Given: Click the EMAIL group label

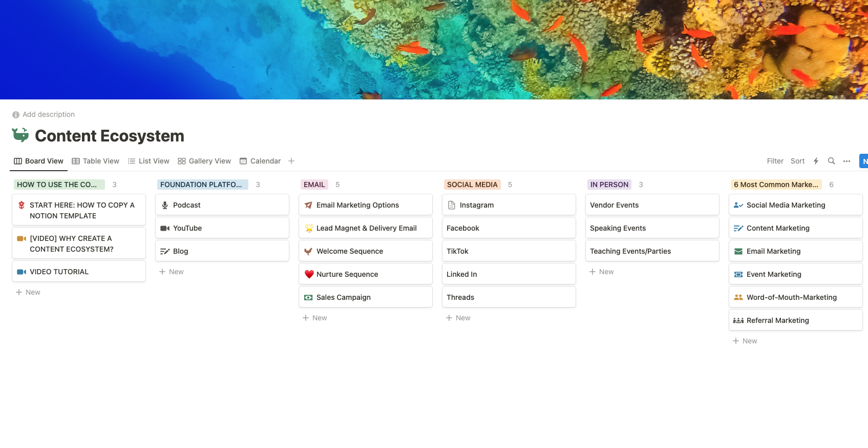Looking at the screenshot, I should [314, 185].
